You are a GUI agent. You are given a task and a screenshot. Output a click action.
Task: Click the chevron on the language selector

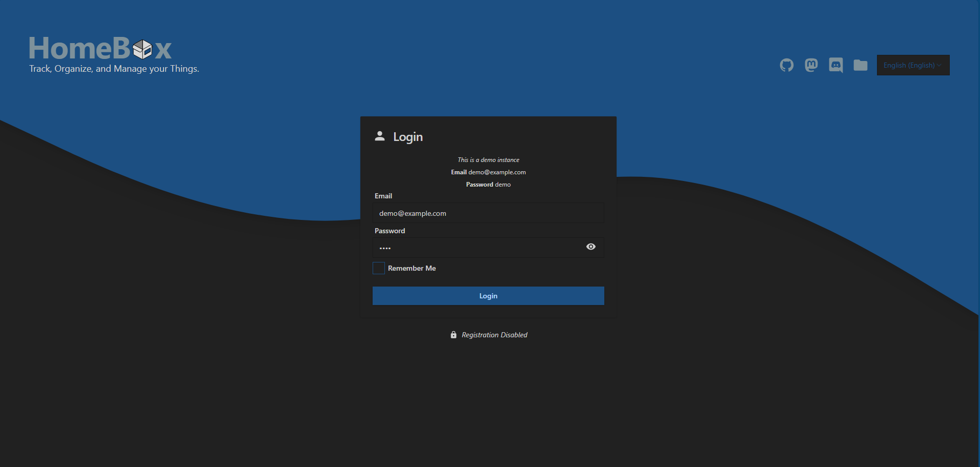[940, 65]
